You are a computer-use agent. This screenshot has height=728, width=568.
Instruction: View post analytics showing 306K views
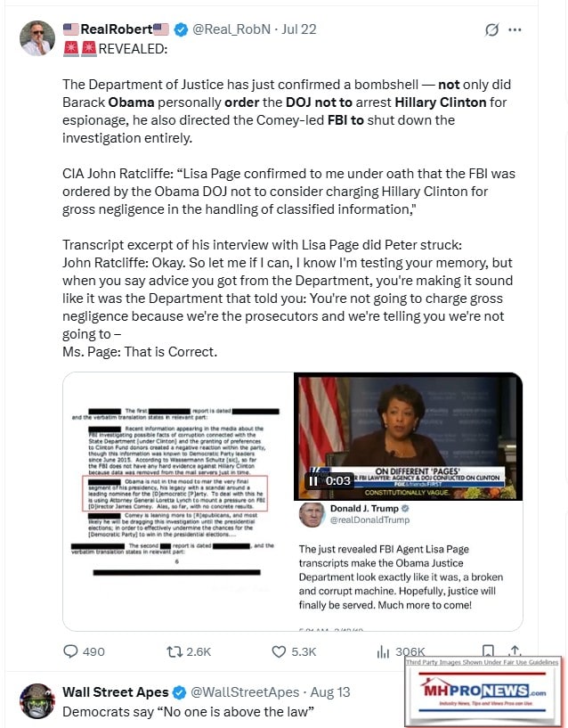pyautogui.click(x=401, y=652)
